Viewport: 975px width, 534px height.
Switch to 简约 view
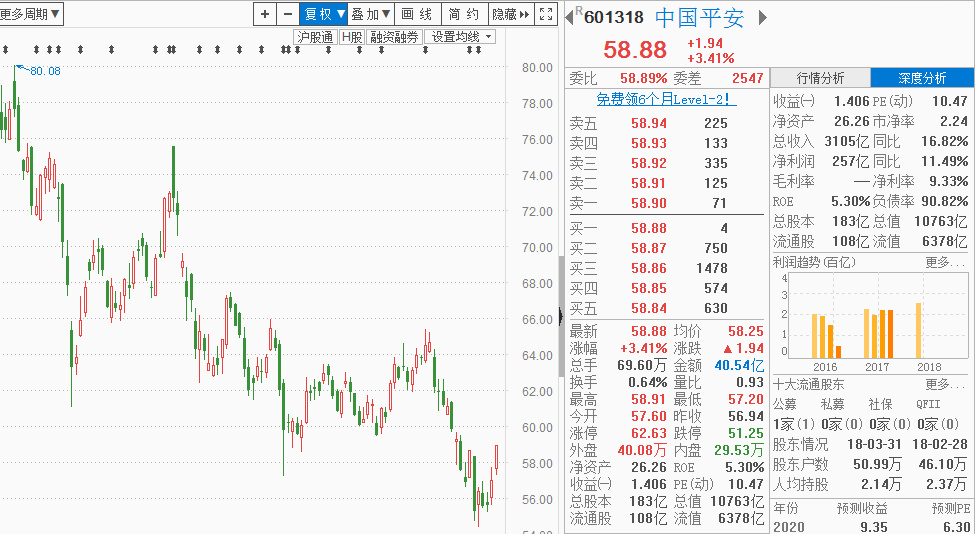pyautogui.click(x=464, y=14)
